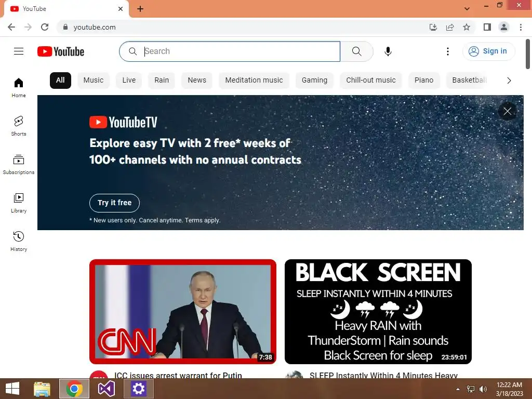Open Chrome three-dot menu
The image size is (532, 399).
click(521, 27)
